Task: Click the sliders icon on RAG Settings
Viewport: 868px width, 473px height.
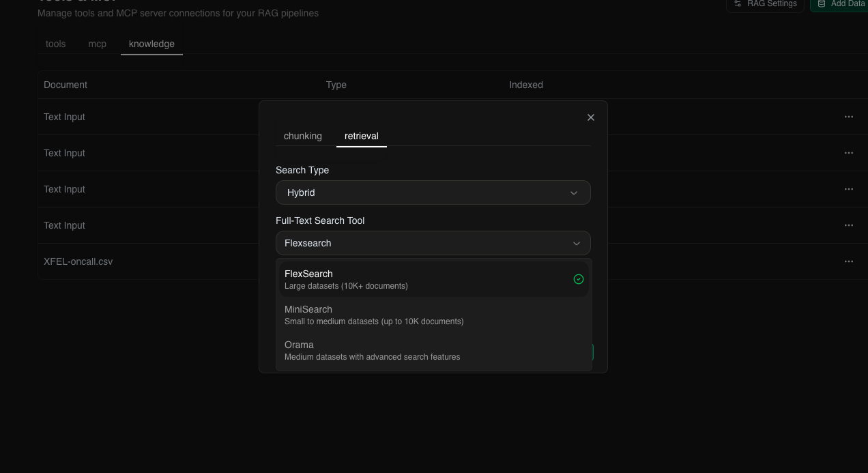Action: [x=738, y=4]
